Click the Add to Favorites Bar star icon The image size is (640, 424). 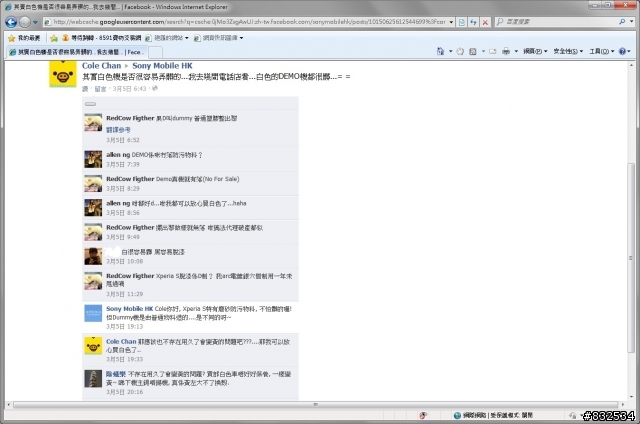(x=54, y=38)
